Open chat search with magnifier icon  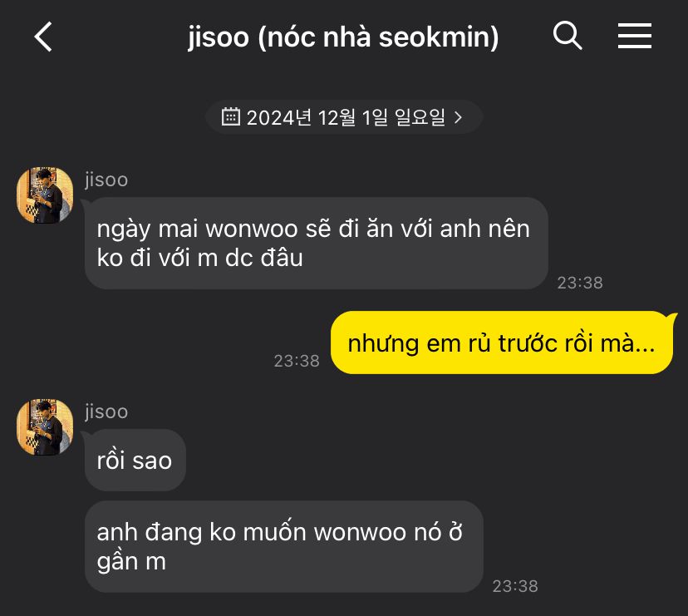click(x=568, y=36)
